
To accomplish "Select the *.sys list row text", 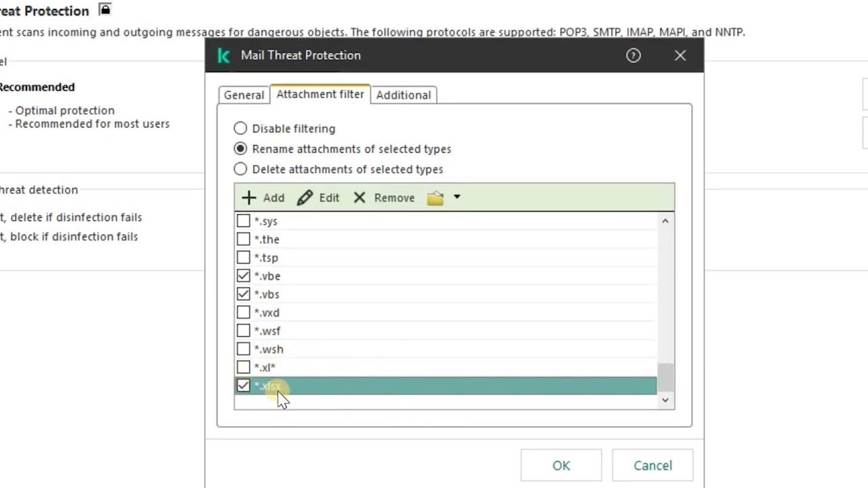I will (x=265, y=221).
